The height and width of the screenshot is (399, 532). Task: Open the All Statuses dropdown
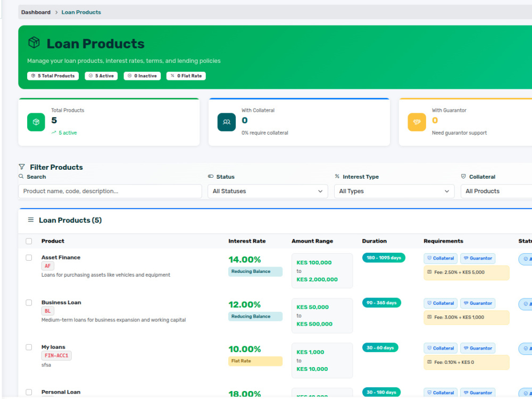(268, 192)
